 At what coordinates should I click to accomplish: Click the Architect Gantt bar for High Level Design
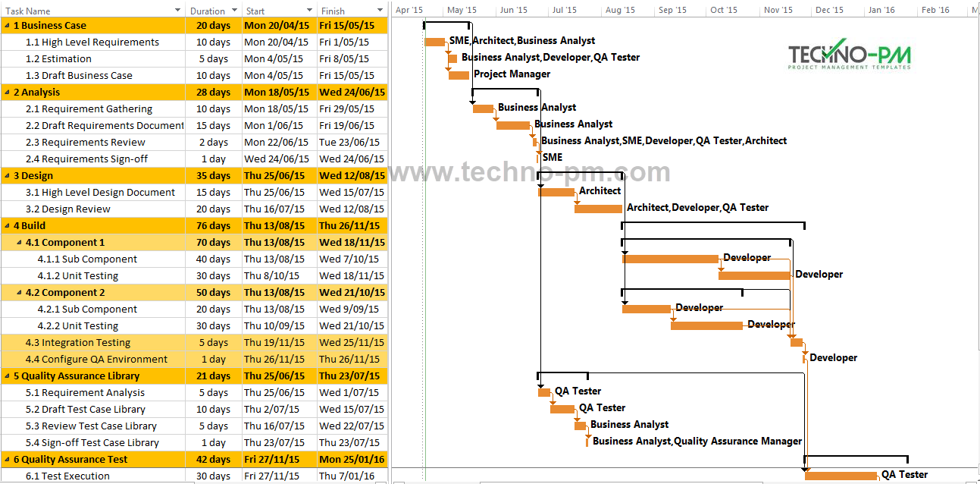coord(556,192)
